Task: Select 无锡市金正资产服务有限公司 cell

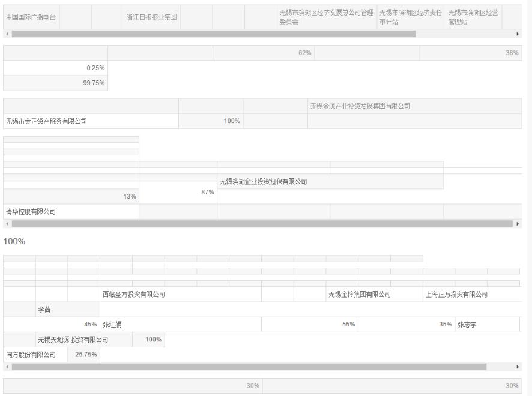Action: (91, 121)
